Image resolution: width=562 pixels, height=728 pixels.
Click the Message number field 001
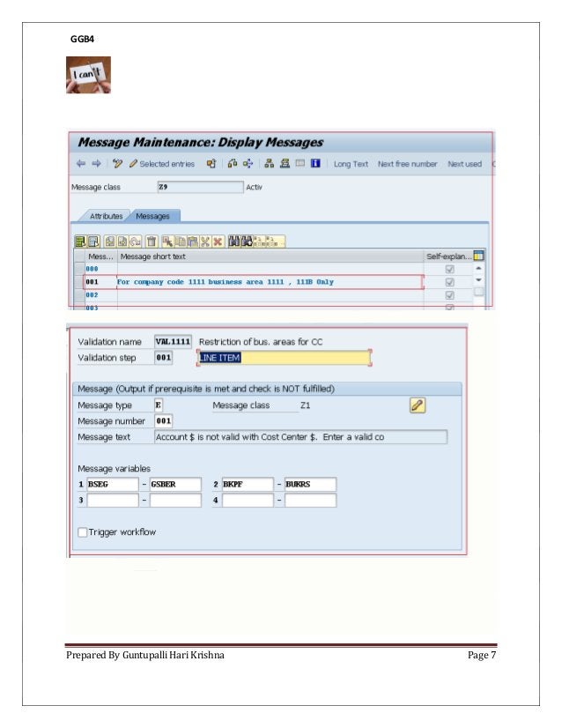(x=163, y=421)
